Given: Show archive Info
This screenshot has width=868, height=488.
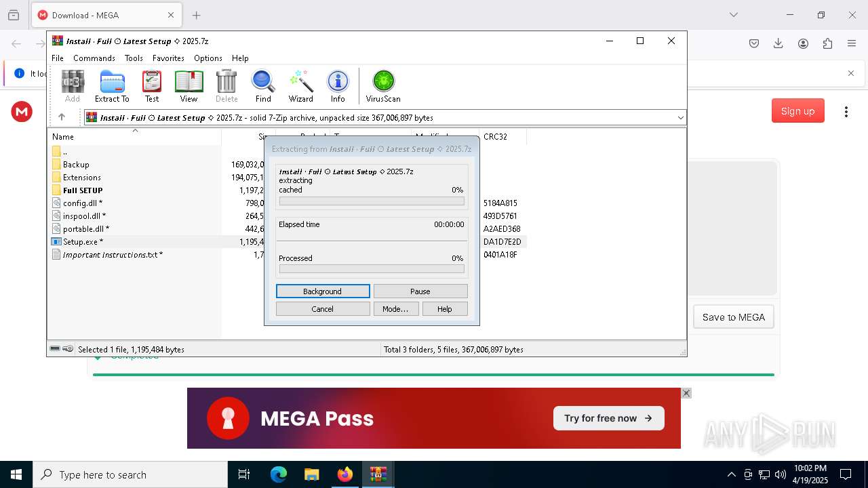Looking at the screenshot, I should coord(338,86).
